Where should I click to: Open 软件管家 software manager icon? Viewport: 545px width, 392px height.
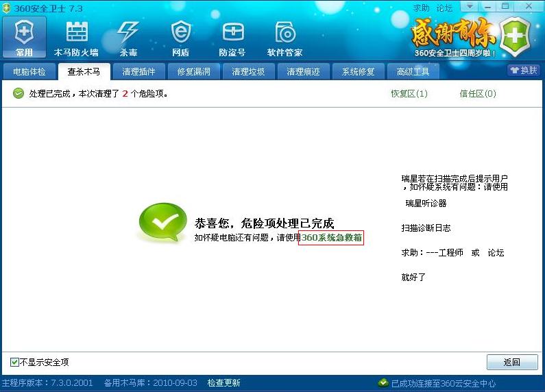pyautogui.click(x=284, y=38)
